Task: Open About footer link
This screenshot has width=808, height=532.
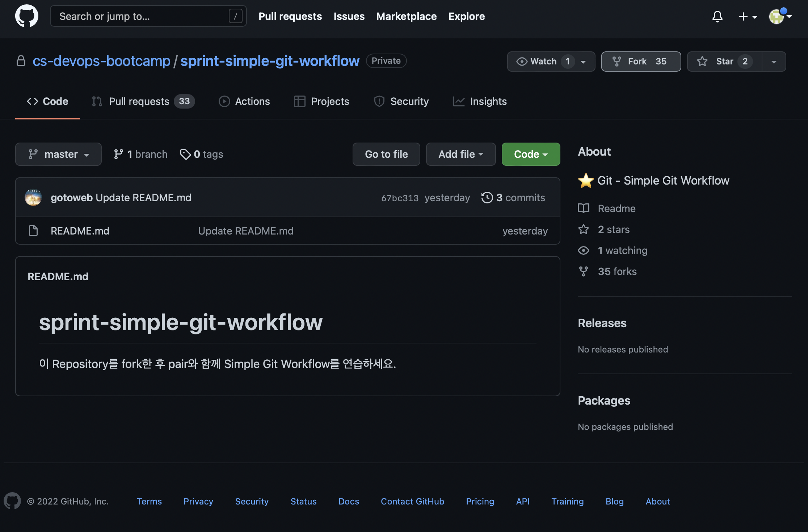Action: click(x=658, y=501)
